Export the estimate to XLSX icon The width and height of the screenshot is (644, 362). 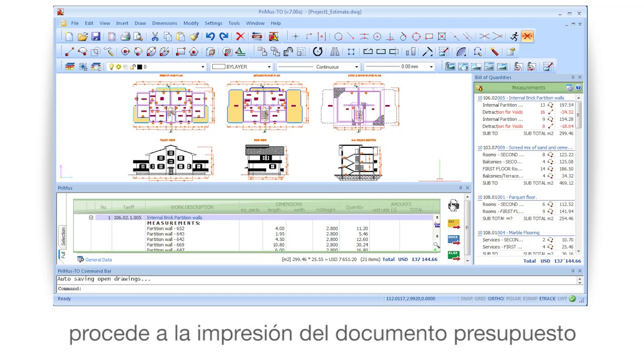(453, 255)
